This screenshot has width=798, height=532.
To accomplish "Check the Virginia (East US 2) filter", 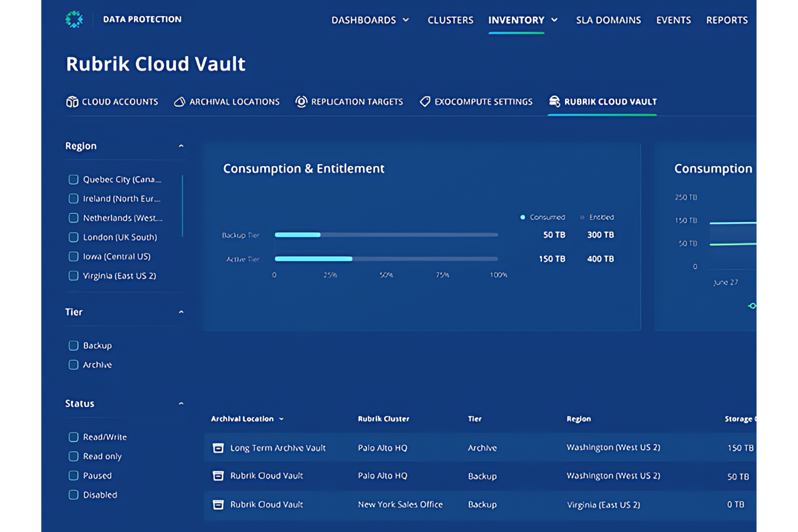I will tap(74, 275).
